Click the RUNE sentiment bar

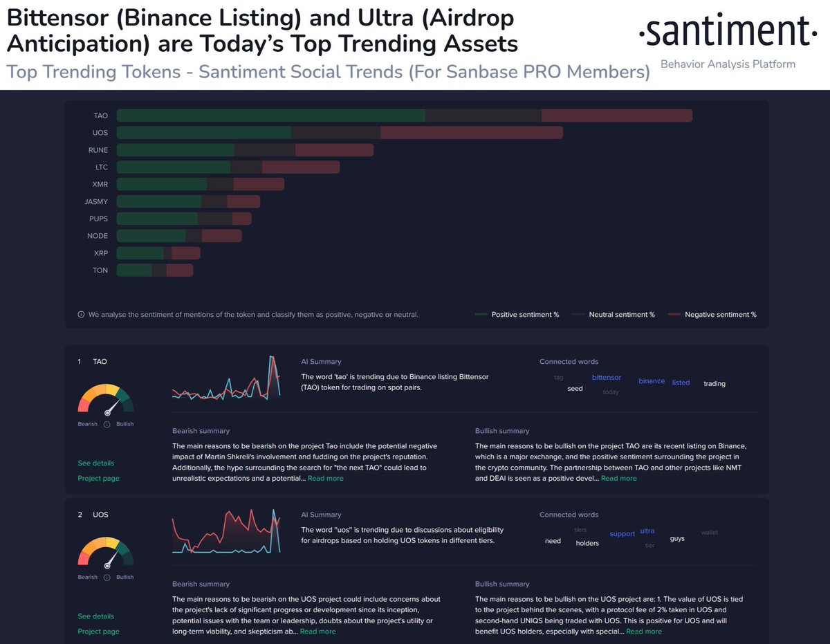(x=246, y=149)
